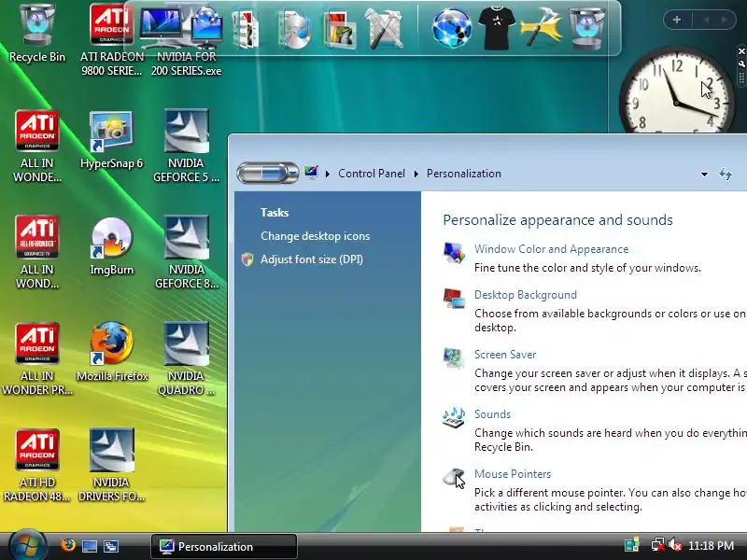Add a gadget with the sidebar plus button
747x560 pixels.
click(x=677, y=20)
